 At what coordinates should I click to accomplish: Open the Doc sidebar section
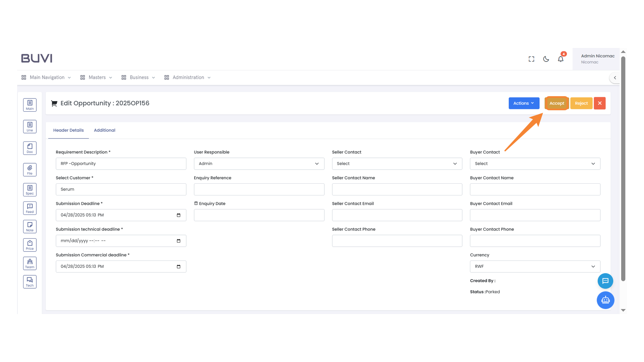(30, 148)
